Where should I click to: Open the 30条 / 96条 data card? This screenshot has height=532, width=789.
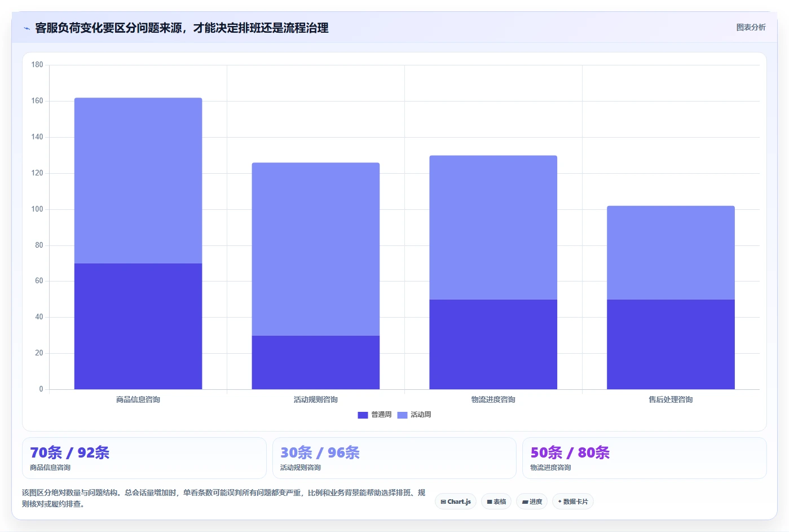pos(394,458)
